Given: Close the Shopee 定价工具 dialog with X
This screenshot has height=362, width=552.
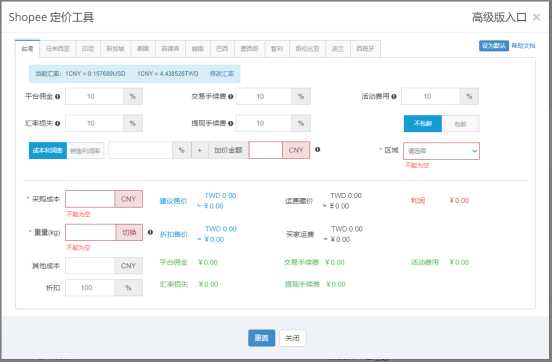Looking at the screenshot, I should coord(537,17).
